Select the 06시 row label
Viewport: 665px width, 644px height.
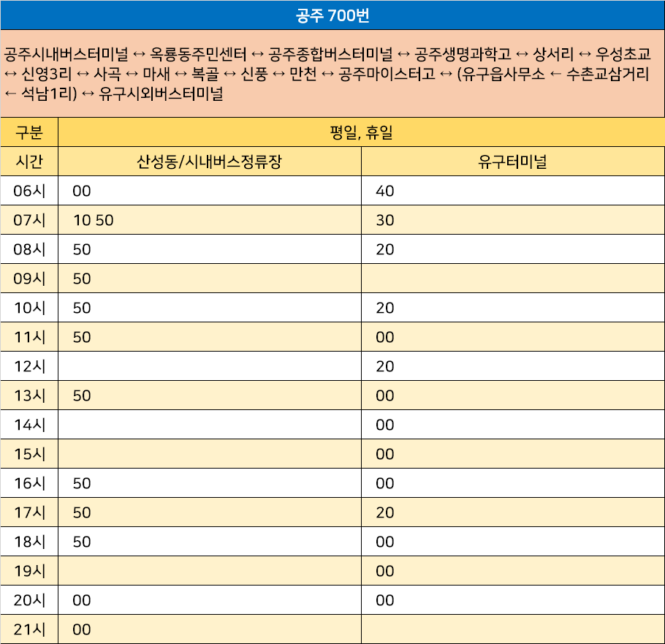point(29,191)
